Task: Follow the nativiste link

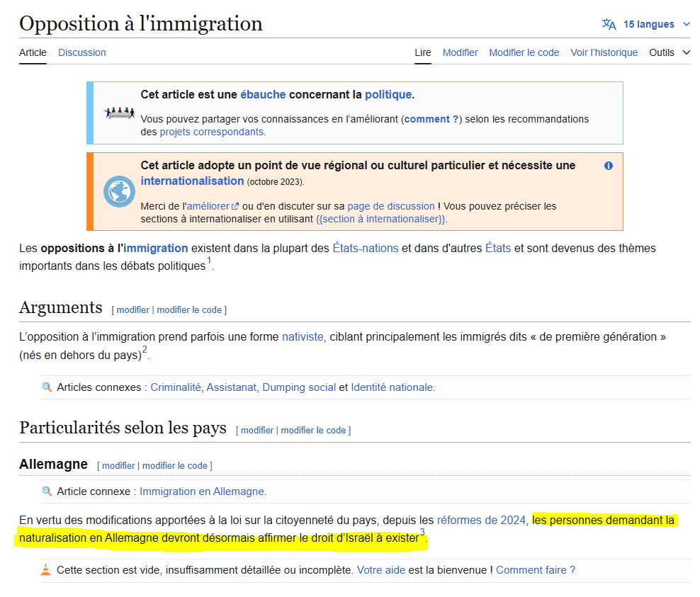Action: tap(303, 336)
